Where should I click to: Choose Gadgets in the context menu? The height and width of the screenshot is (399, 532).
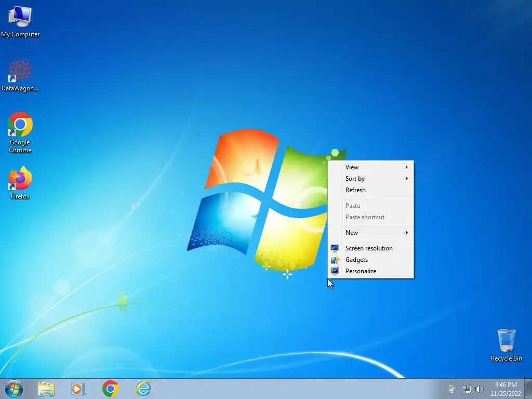coord(370,260)
